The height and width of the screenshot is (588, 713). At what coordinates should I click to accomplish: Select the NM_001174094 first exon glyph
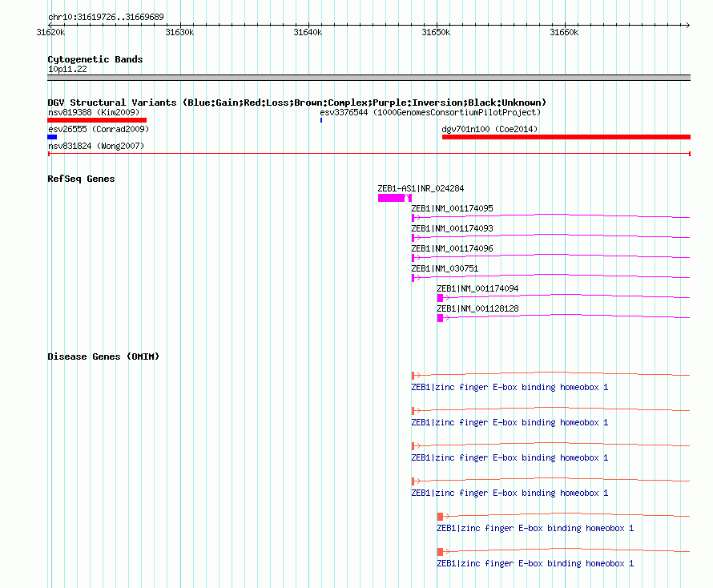440,298
